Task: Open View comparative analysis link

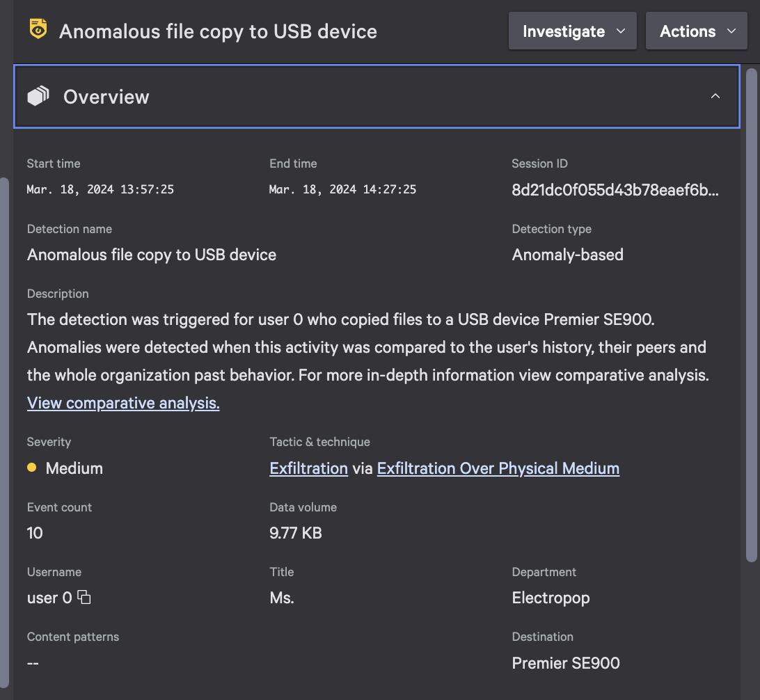Action: tap(123, 403)
